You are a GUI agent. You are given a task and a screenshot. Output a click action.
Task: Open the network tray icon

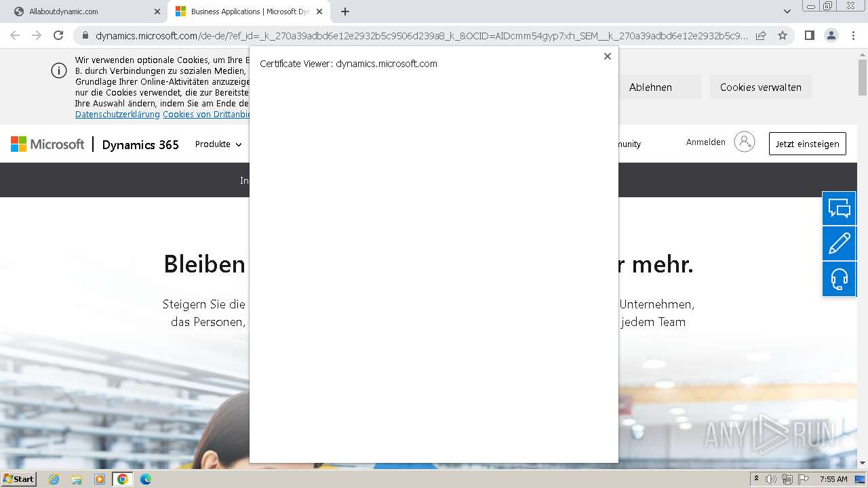[x=787, y=479]
